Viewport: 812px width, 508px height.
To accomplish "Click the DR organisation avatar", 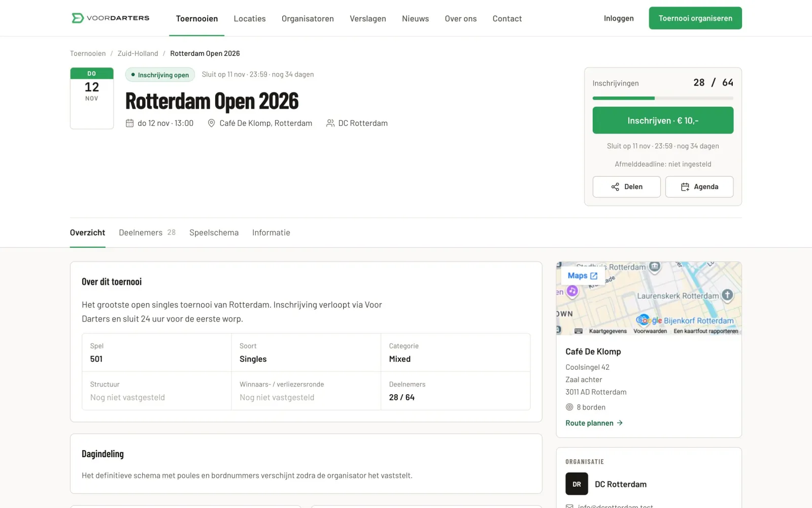I will pos(577,484).
